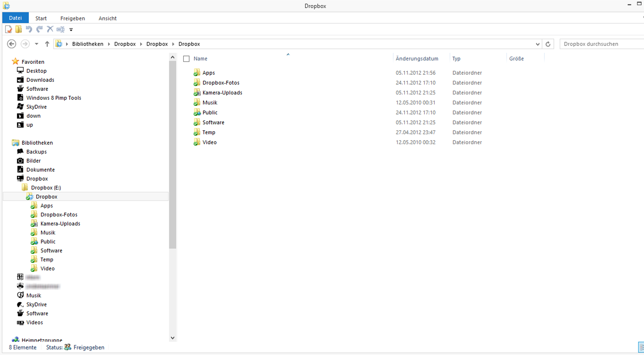The height and width of the screenshot is (355, 644).
Task: Click the Delete X icon in toolbar
Action: (50, 29)
